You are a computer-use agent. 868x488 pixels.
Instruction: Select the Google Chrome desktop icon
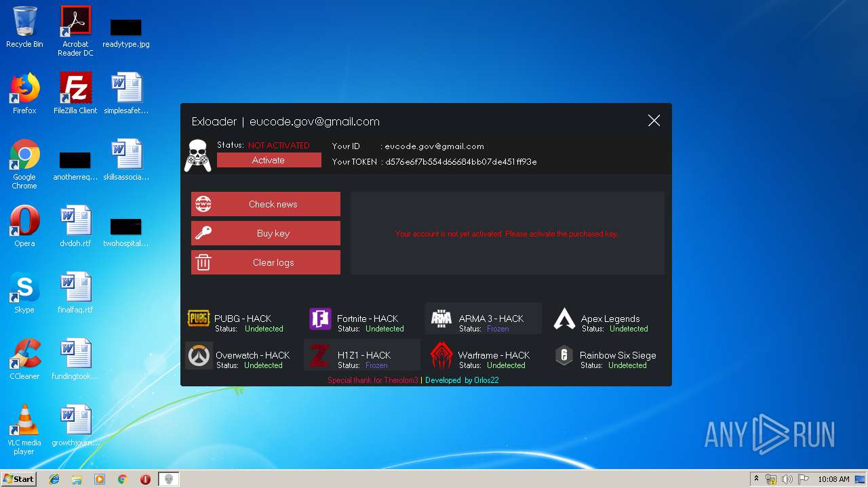click(24, 164)
